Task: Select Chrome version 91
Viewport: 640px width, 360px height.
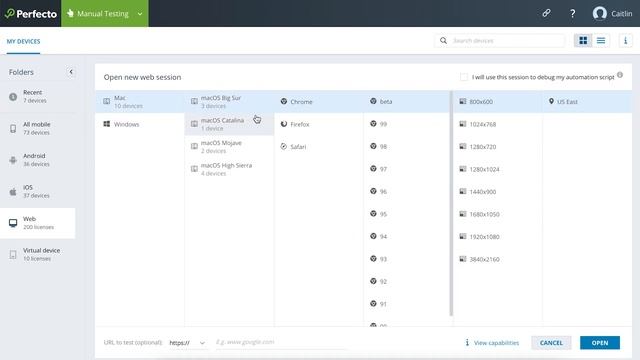Action: (x=406, y=304)
